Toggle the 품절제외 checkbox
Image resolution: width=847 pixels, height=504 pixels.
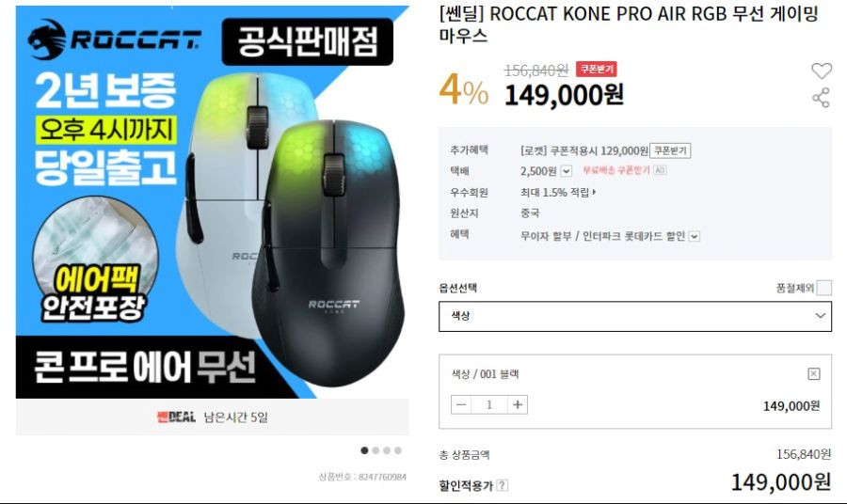823,288
